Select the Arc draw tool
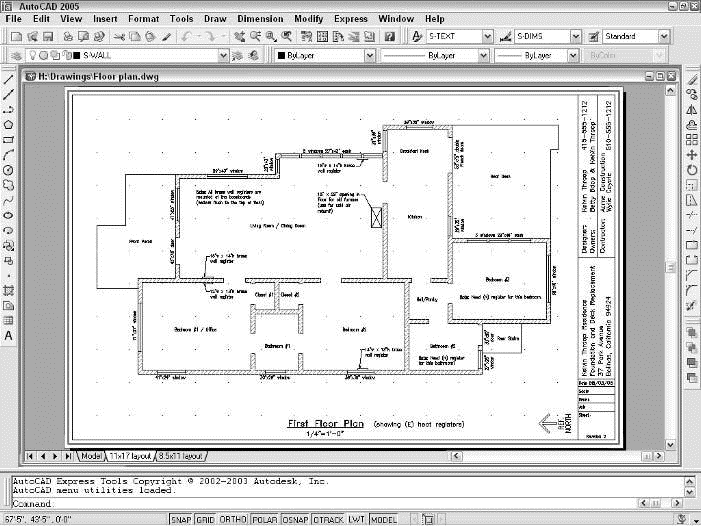The image size is (701, 526). click(x=8, y=155)
